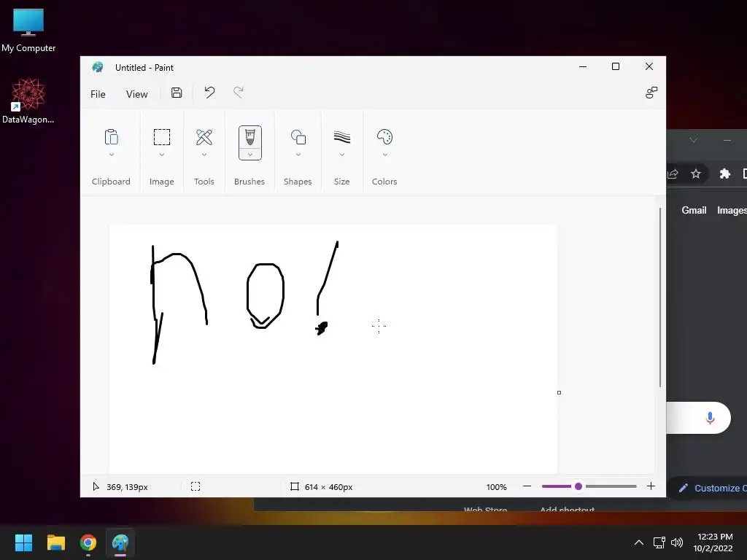Open File Explorer from the taskbar
The image size is (747, 560).
click(55, 542)
